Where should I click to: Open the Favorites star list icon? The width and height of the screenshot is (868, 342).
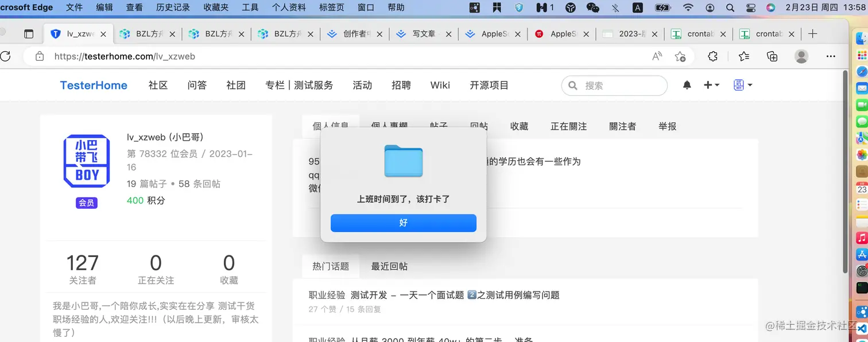point(744,56)
